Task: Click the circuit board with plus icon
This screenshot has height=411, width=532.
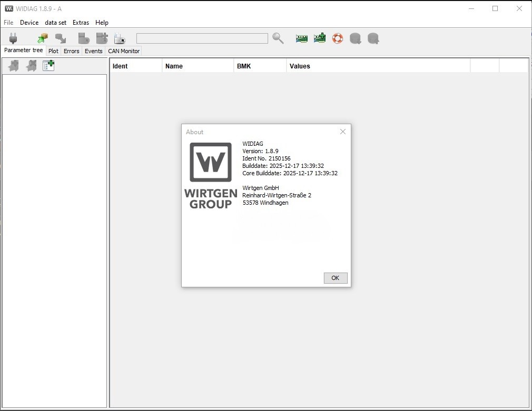Action: pyautogui.click(x=320, y=38)
